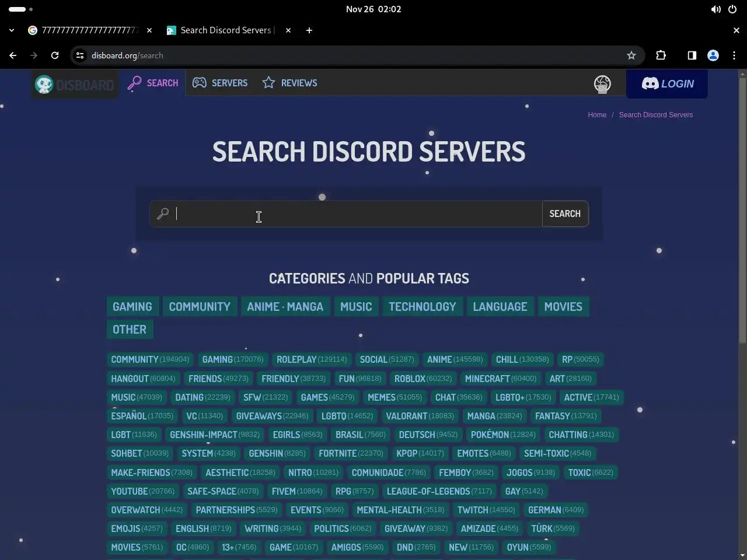This screenshot has width=747, height=560.
Task: Open the VALORANT (18083) tag
Action: point(420,416)
